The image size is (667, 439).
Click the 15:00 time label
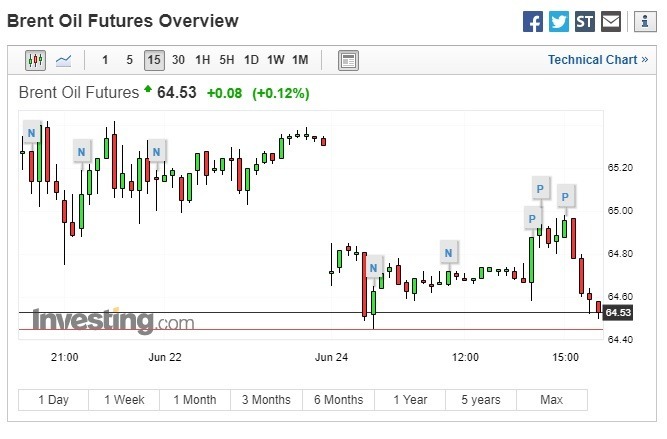point(566,357)
